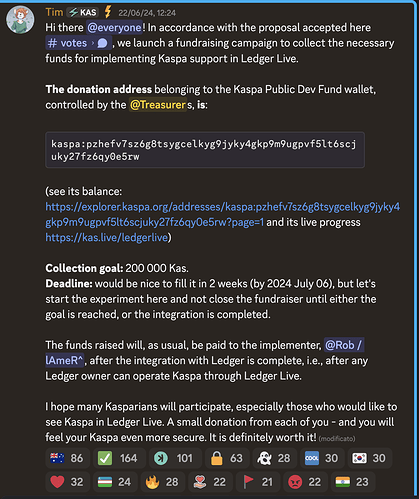
Task: Click the padlock reaction with 63
Action: point(227,458)
